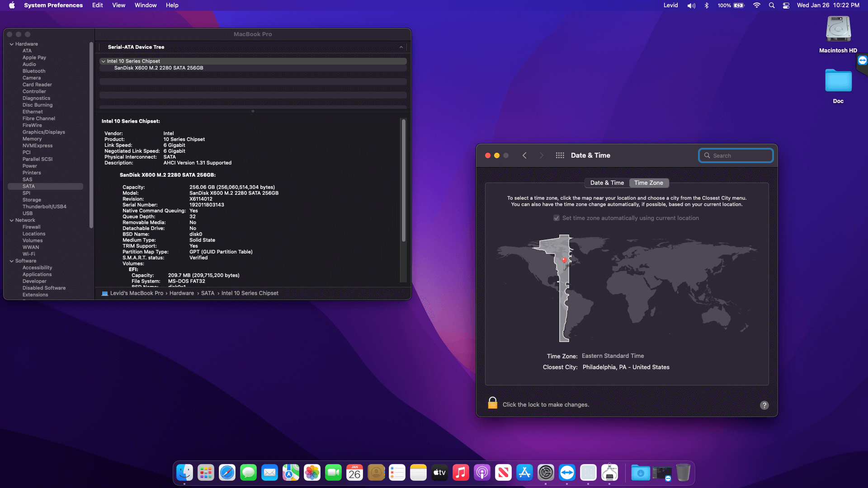Image resolution: width=868 pixels, height=488 pixels.
Task: Click System Information chip icon in Dock
Action: click(x=609, y=473)
